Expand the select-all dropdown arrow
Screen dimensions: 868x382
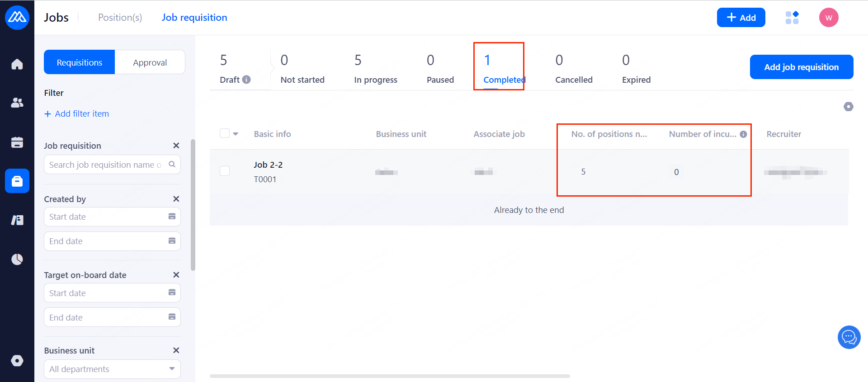point(236,134)
